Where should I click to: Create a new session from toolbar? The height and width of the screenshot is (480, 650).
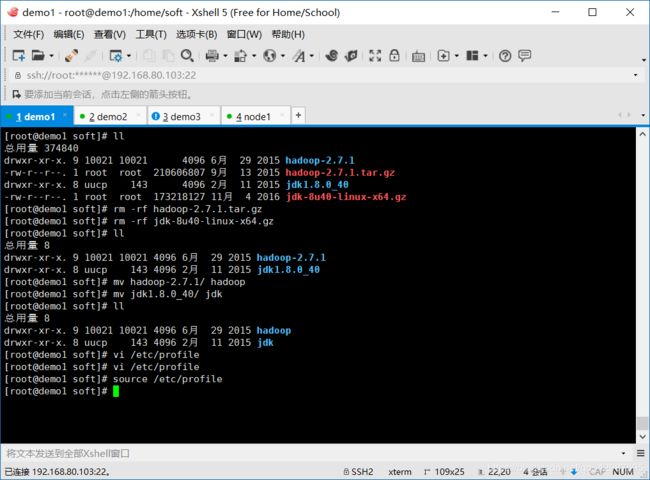[x=19, y=56]
